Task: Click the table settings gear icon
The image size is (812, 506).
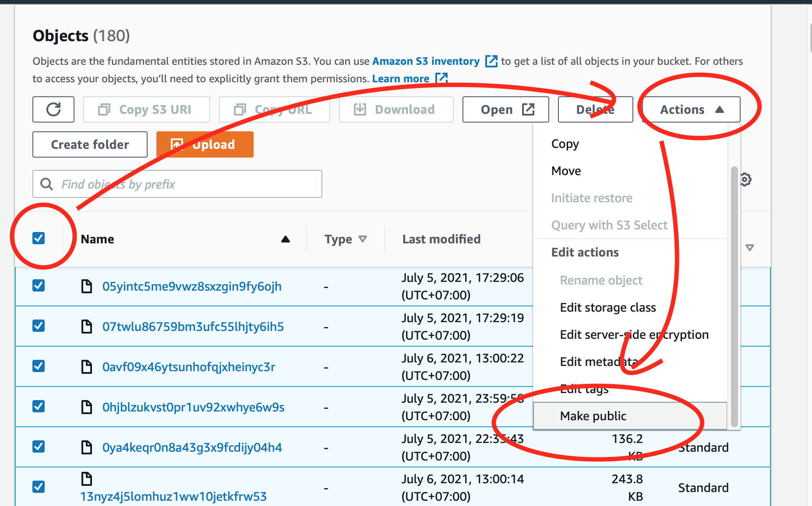Action: 745,179
